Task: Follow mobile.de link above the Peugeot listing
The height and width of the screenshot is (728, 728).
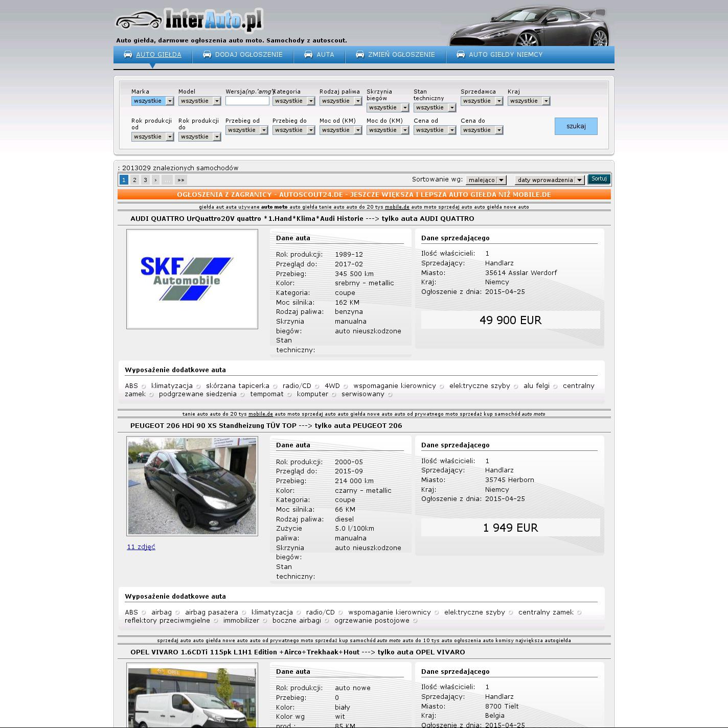Action: (x=261, y=414)
